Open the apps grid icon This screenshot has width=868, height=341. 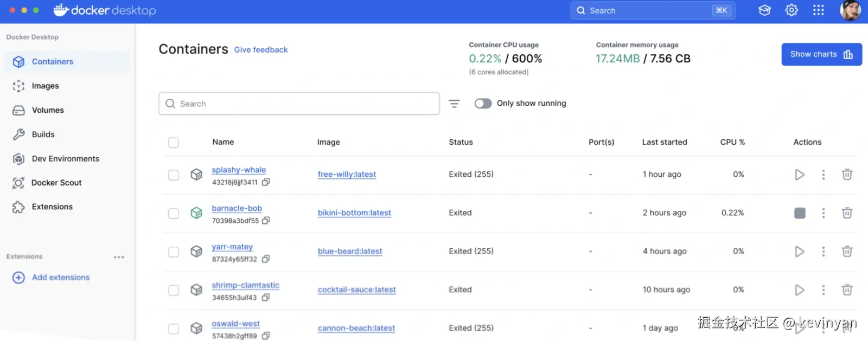coord(819,10)
